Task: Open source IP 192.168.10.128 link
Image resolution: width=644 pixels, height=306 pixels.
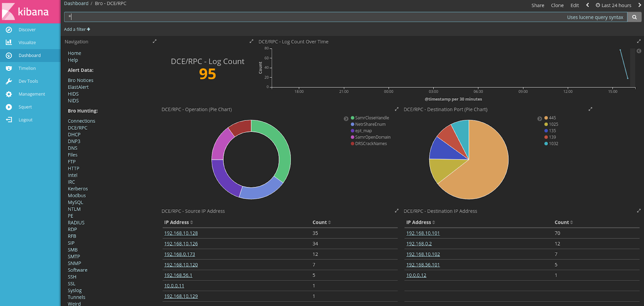Action: click(181, 233)
